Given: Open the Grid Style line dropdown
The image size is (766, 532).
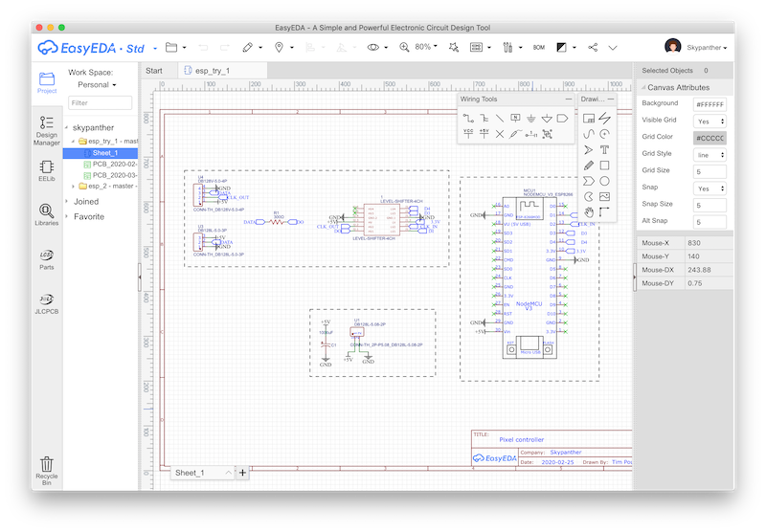Looking at the screenshot, I should tap(710, 155).
